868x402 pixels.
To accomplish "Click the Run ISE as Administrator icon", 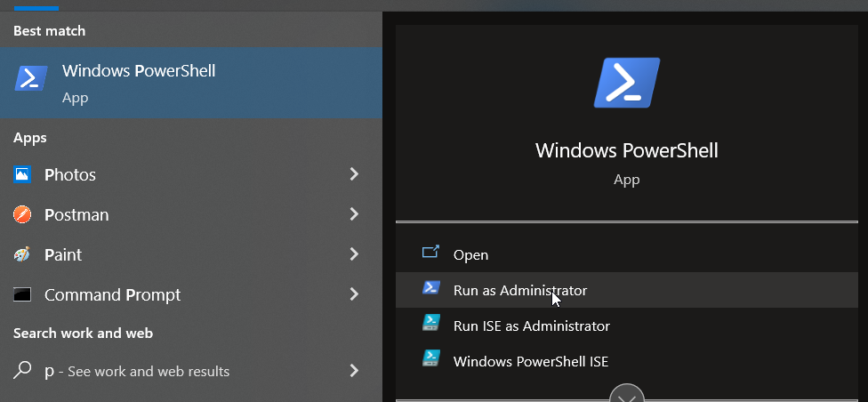I will 430,323.
